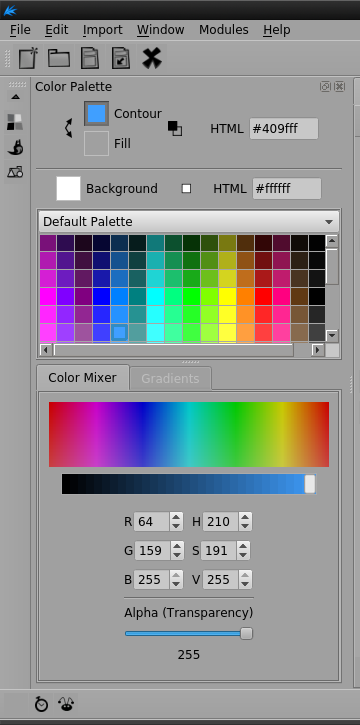Open the objects library sidebar icon

[15, 172]
